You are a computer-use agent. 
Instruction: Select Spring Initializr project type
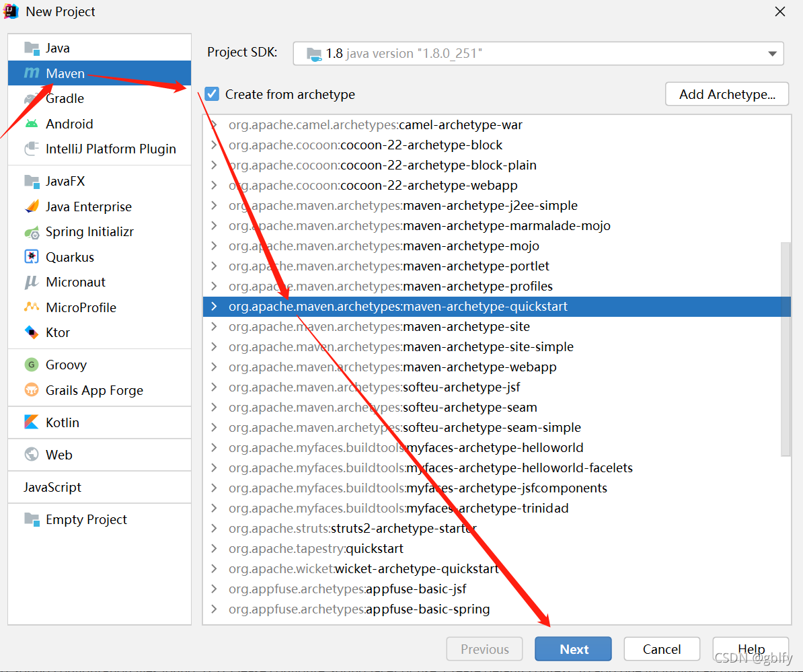(100, 232)
